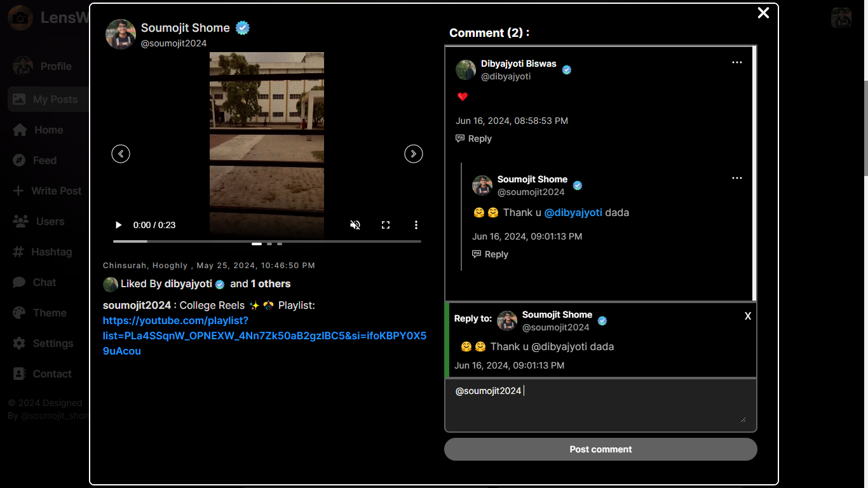Unmute the video sound
868x488 pixels.
355,225
